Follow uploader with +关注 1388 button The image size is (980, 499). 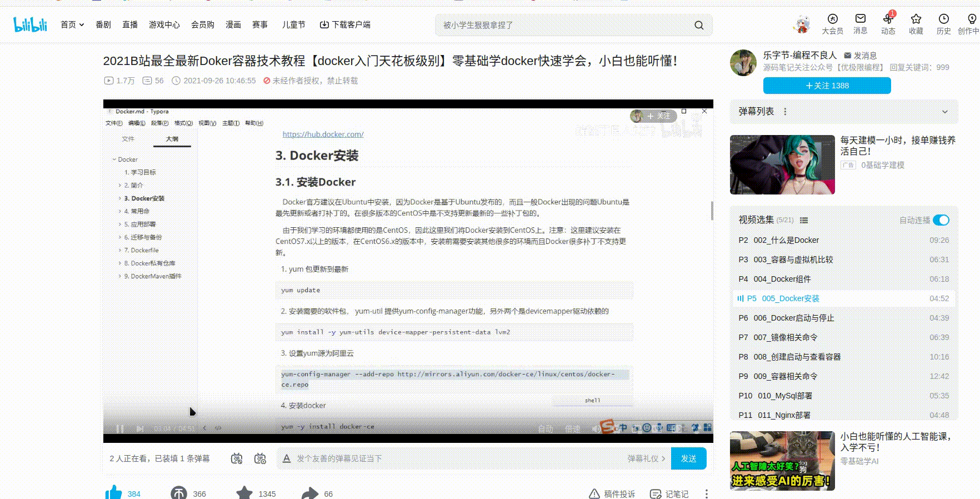click(827, 86)
